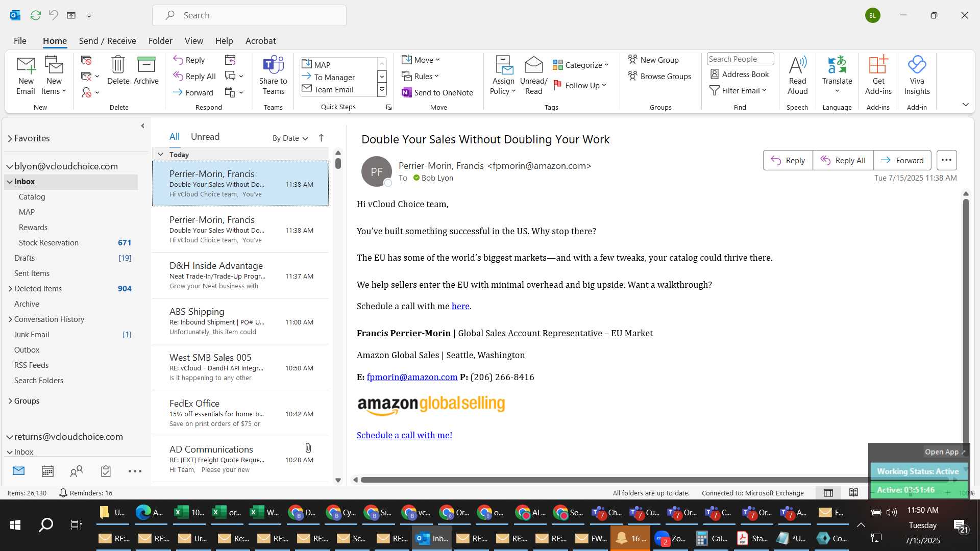
Task: Click 'Schedule a call with me!' link
Action: [x=404, y=435]
